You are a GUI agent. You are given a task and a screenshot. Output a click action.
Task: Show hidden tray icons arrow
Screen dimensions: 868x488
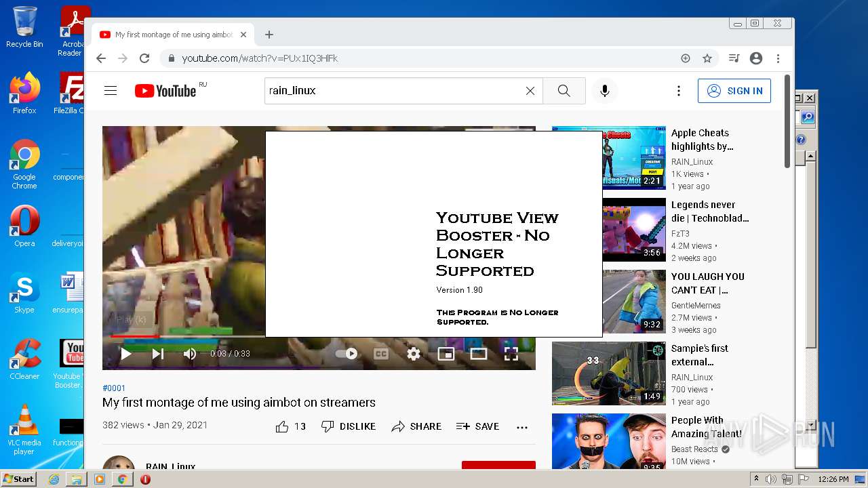757,479
